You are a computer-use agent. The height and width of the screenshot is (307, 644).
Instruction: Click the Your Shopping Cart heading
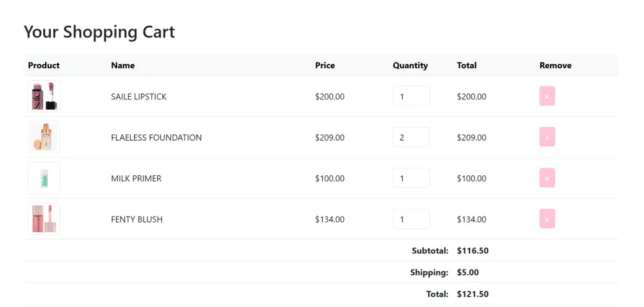point(99,32)
